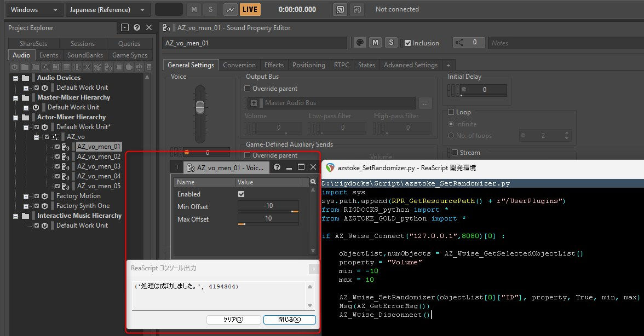Open the Conversion tab
Screen dimensions: 644x336
pos(239,65)
